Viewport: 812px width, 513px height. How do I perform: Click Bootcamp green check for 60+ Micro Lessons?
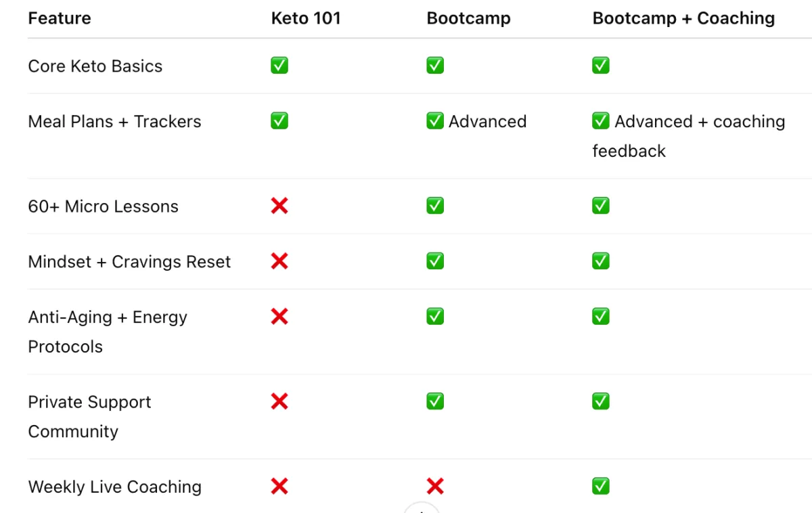point(435,206)
